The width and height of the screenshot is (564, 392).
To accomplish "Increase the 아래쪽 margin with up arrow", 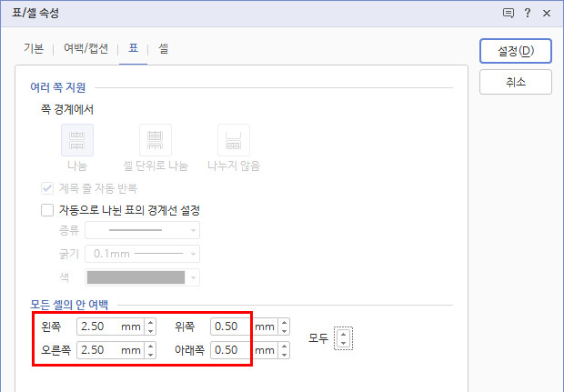I will click(284, 346).
